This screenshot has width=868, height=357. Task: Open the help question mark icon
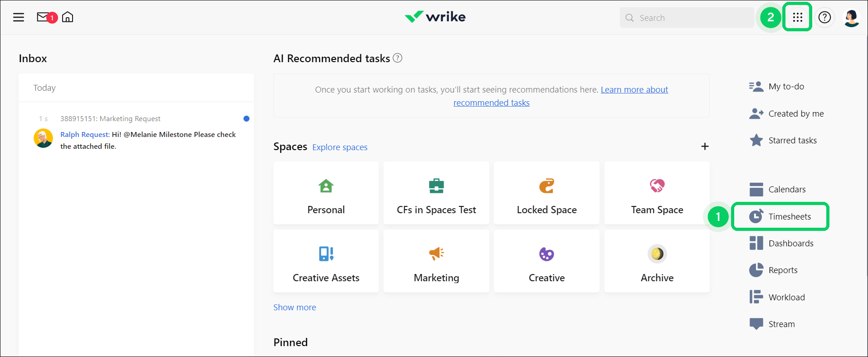(x=824, y=18)
